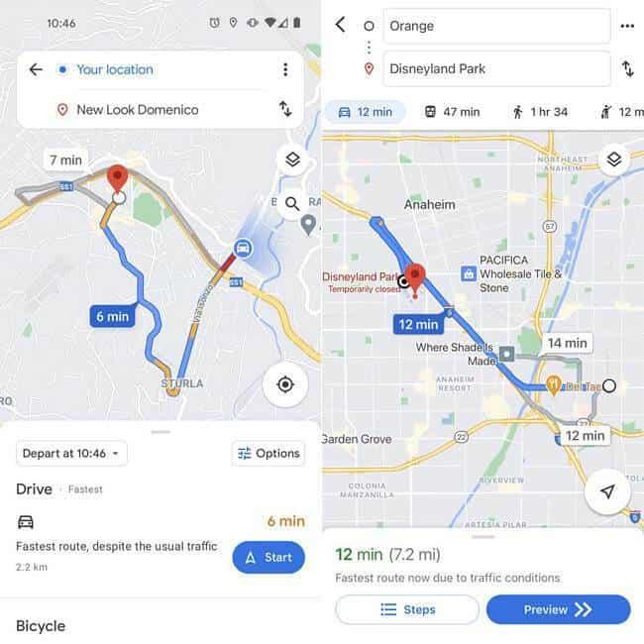Tap the search magnifier on left map
This screenshot has width=644, height=644.
tap(292, 203)
